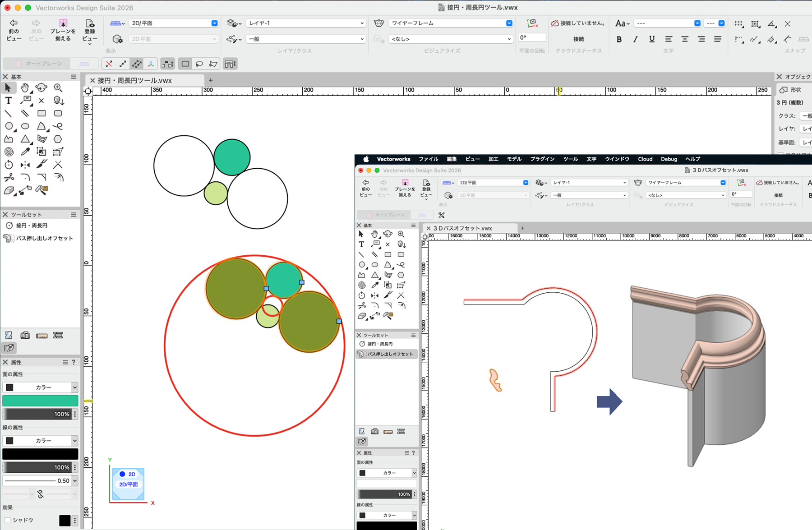Viewport: 812px width, 530px height.
Task: Enable the シャドウ checkbox
Action: (8, 520)
